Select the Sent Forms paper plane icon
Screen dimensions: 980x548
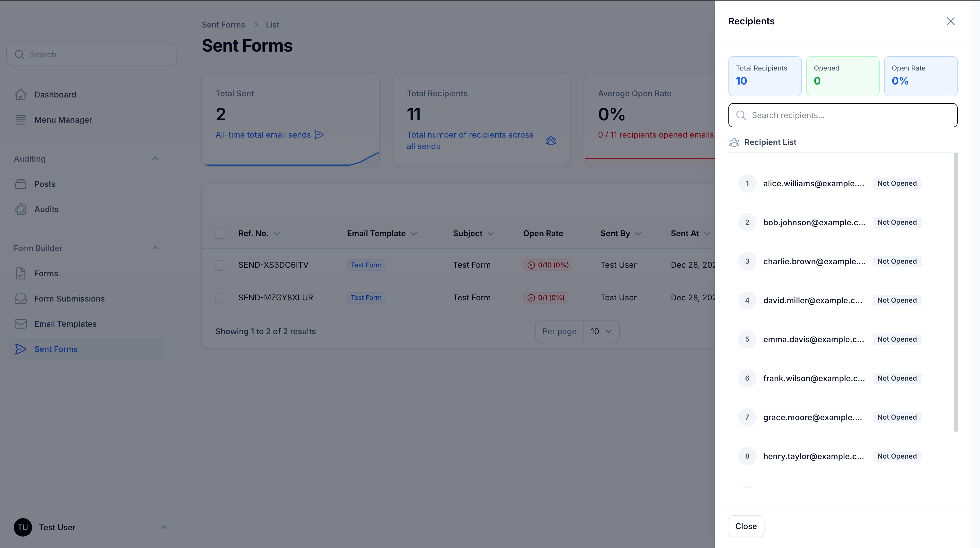pos(21,349)
